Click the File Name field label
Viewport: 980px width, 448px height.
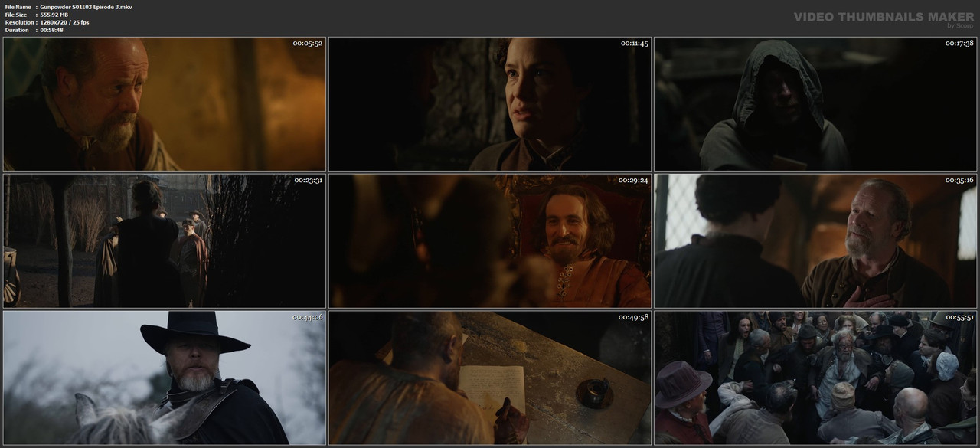tap(18, 7)
